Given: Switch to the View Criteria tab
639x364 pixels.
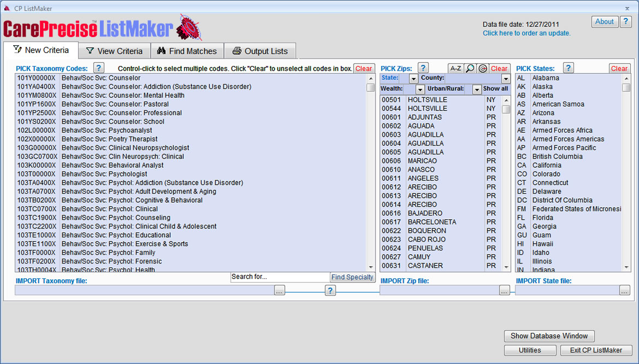Looking at the screenshot, I should coord(114,51).
